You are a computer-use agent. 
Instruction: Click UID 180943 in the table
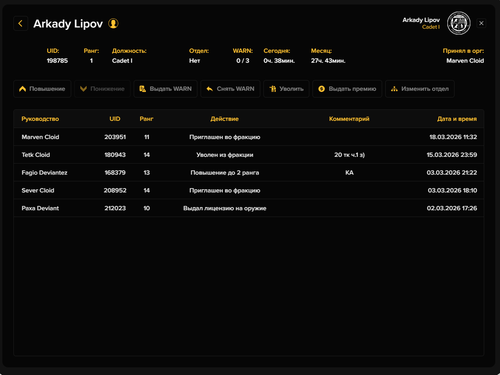(x=115, y=155)
